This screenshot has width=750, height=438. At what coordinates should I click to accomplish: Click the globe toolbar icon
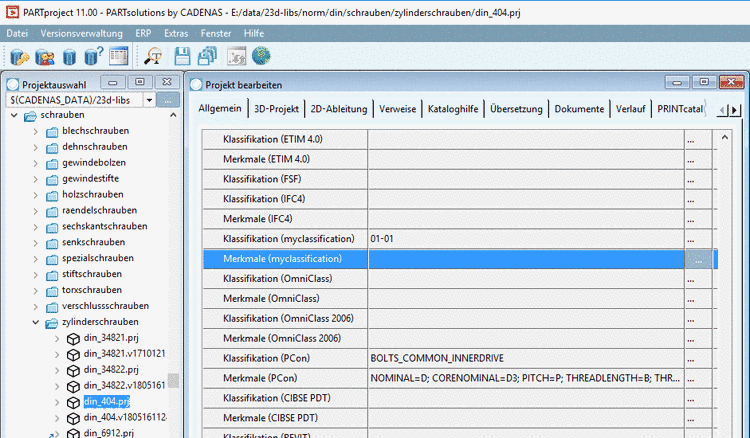[x=261, y=56]
